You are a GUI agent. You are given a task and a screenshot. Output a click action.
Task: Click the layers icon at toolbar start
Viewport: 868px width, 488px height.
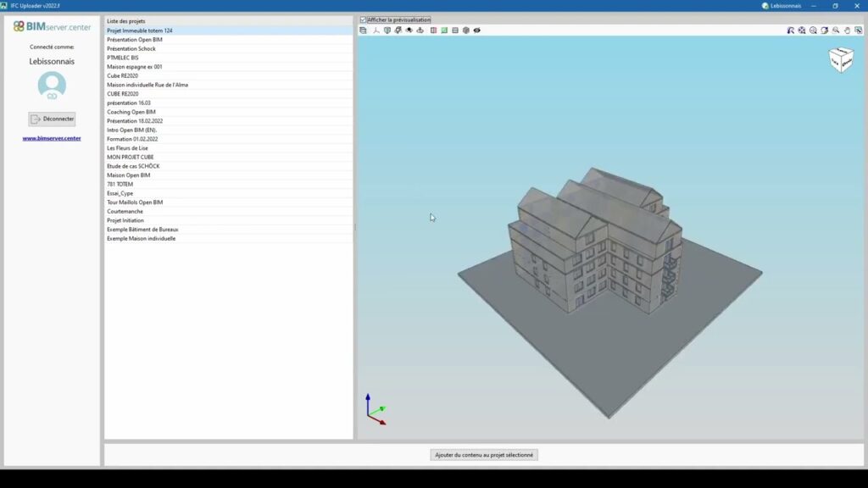point(364,30)
